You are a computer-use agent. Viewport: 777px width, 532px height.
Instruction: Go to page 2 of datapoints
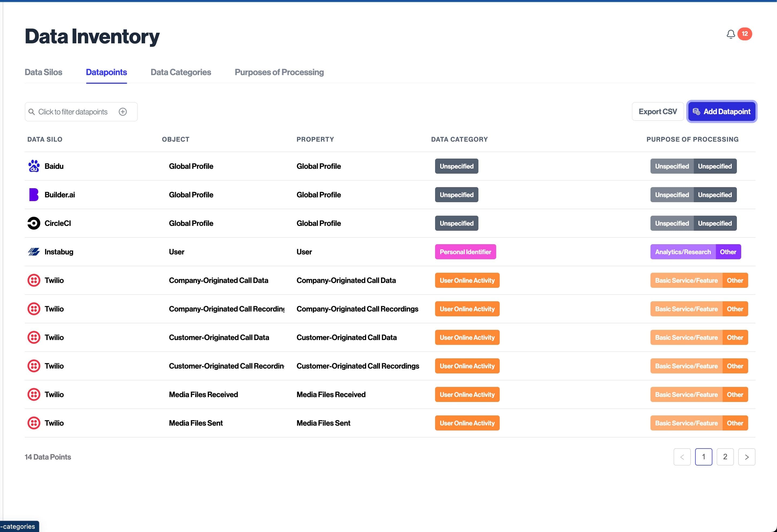[x=725, y=457]
